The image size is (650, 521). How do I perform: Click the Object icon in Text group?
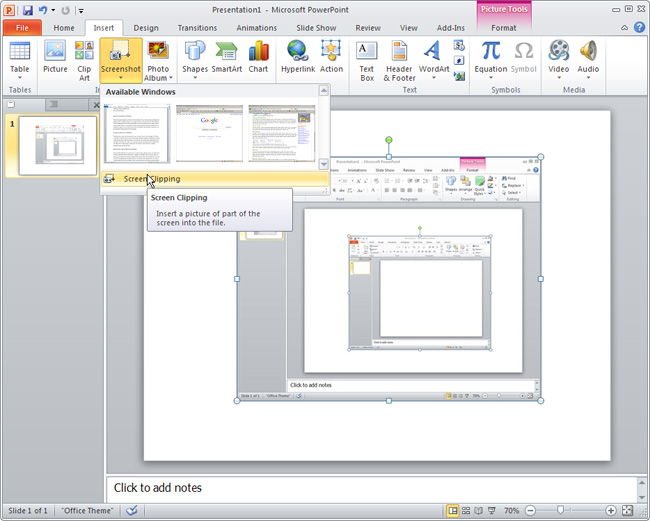coord(459,76)
